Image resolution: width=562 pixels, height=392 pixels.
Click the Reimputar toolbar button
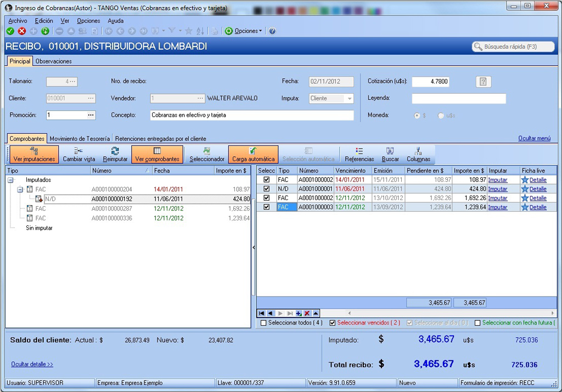tap(115, 154)
